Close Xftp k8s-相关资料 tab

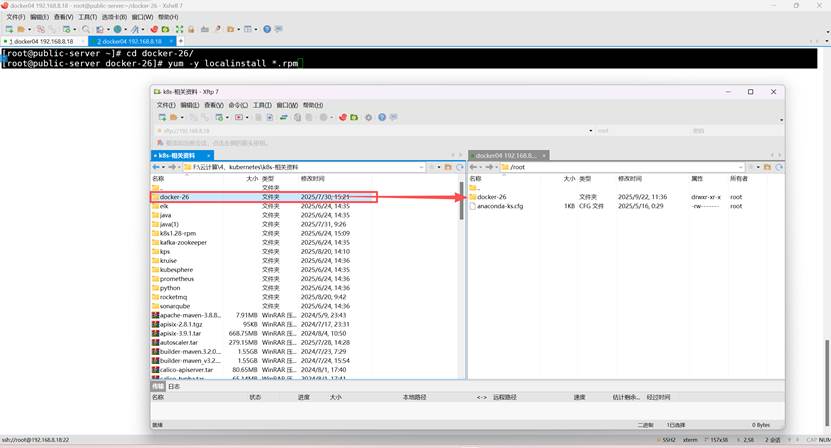tap(209, 155)
